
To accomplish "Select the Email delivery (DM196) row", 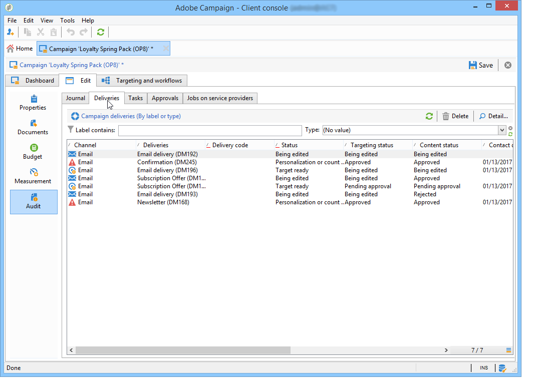I will [290, 170].
